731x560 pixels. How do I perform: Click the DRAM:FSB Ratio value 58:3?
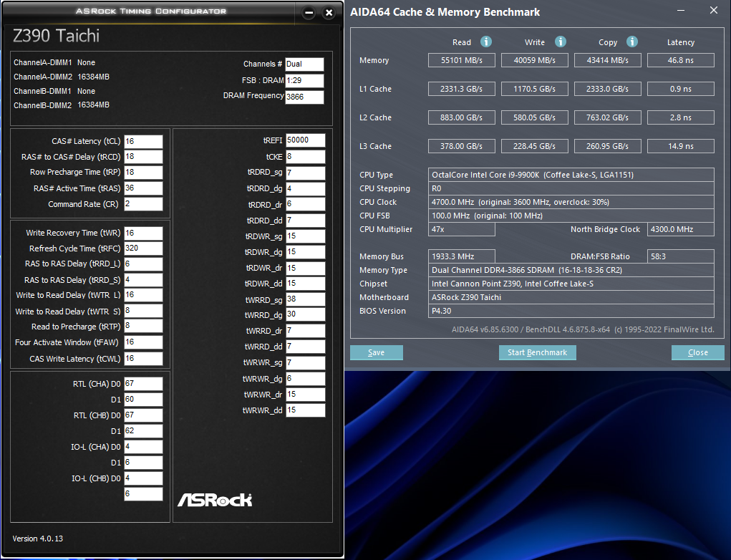[681, 256]
